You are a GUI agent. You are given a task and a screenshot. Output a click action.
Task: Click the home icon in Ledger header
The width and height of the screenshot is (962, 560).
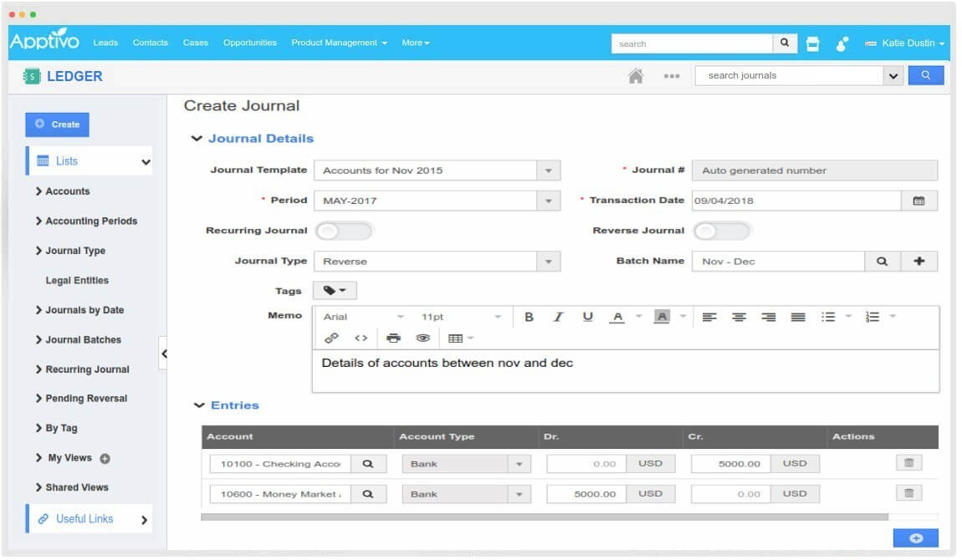click(x=636, y=76)
